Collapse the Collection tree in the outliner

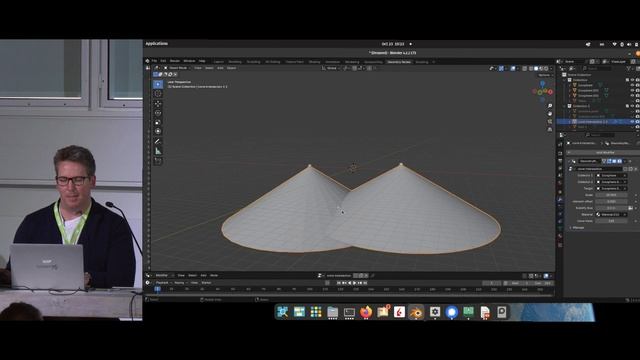coord(565,80)
